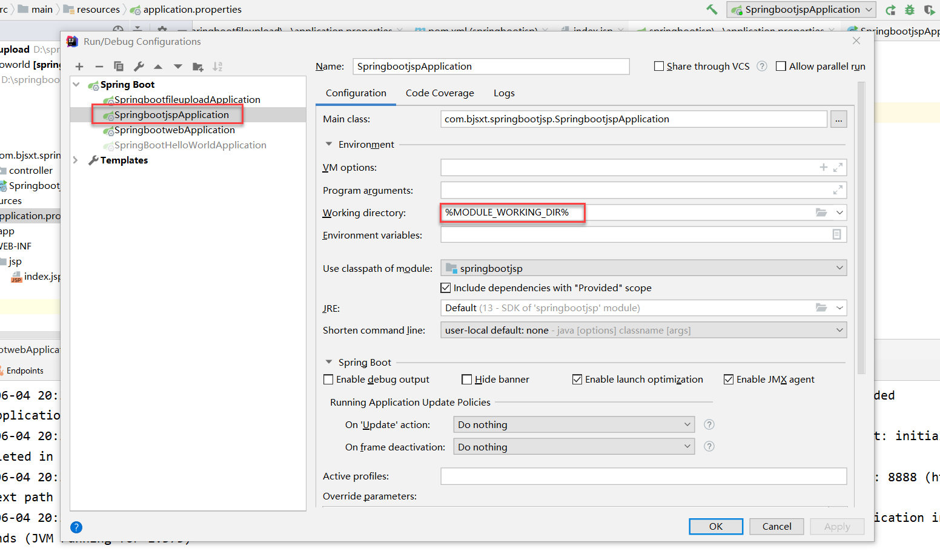940x560 pixels.
Task: Collapse the Spring Boot settings section
Action: [329, 362]
